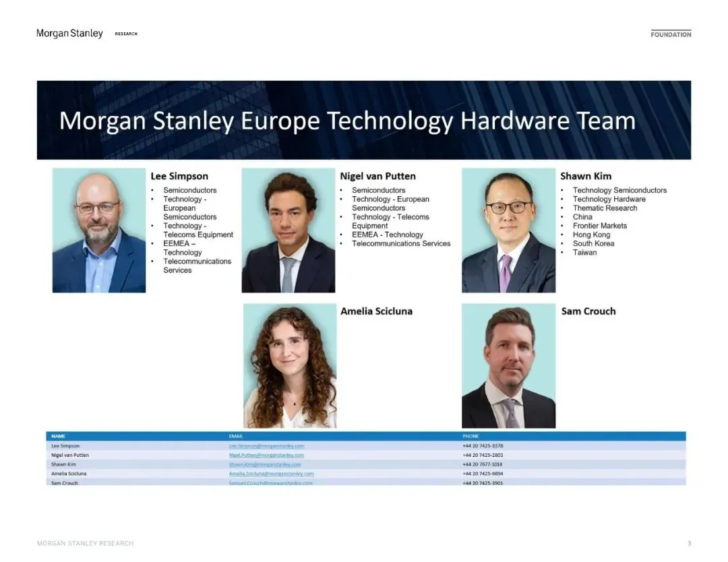Click the Lee Simpson name heading
Viewport: 728px width, 562px height.
click(179, 177)
